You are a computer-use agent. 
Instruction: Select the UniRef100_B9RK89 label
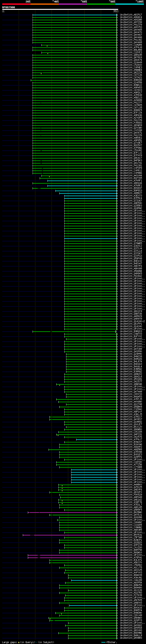coord(131,80)
